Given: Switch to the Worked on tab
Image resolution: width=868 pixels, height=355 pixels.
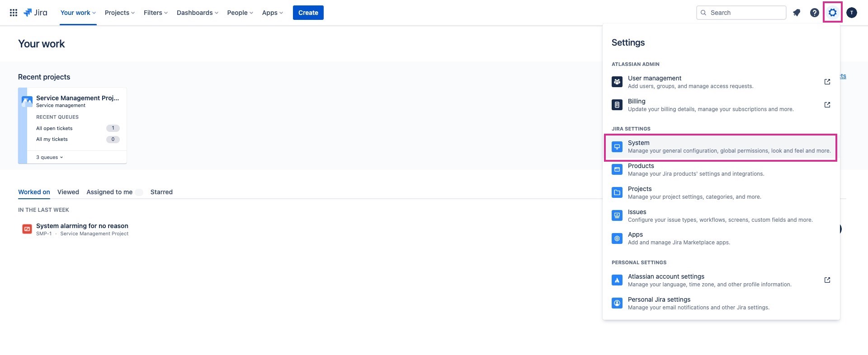Looking at the screenshot, I should click(34, 192).
